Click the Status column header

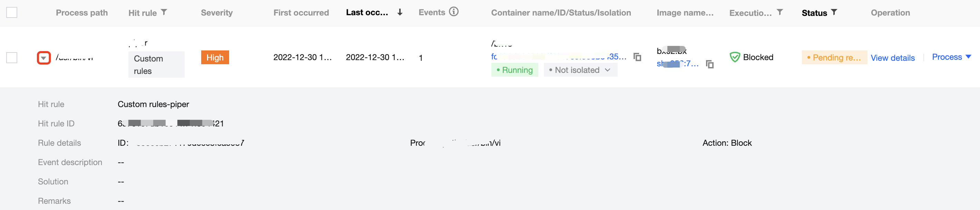814,13
